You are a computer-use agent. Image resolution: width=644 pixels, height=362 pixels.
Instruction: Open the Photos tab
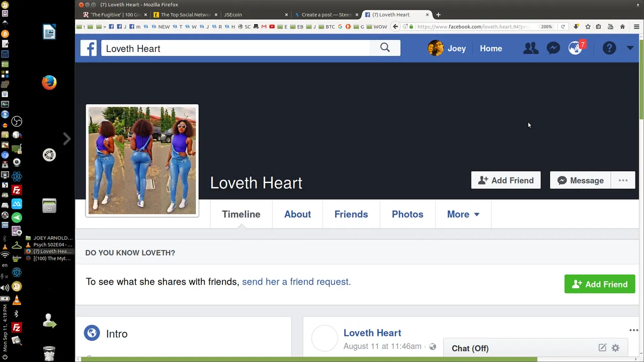408,214
